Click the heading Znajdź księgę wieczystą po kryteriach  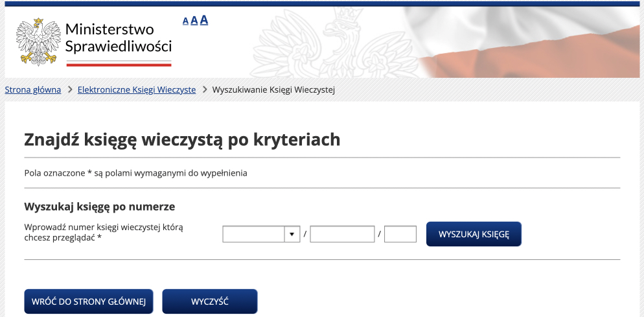point(182,139)
